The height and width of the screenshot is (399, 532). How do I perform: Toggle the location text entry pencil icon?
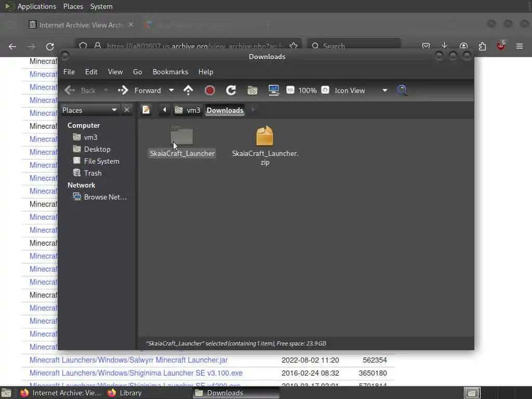(x=146, y=110)
